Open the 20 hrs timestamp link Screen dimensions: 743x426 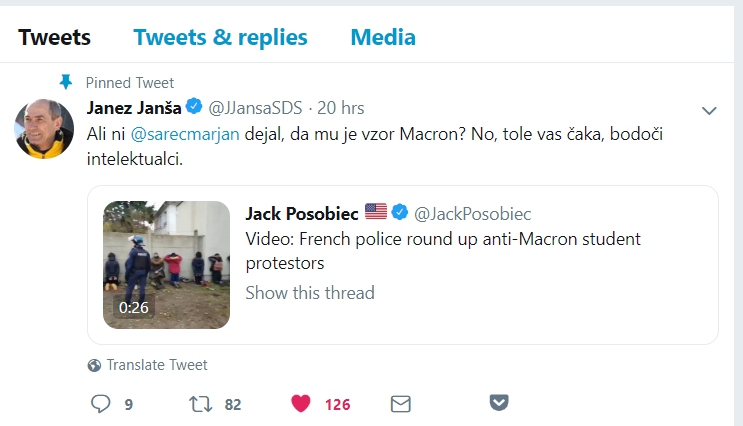(342, 108)
